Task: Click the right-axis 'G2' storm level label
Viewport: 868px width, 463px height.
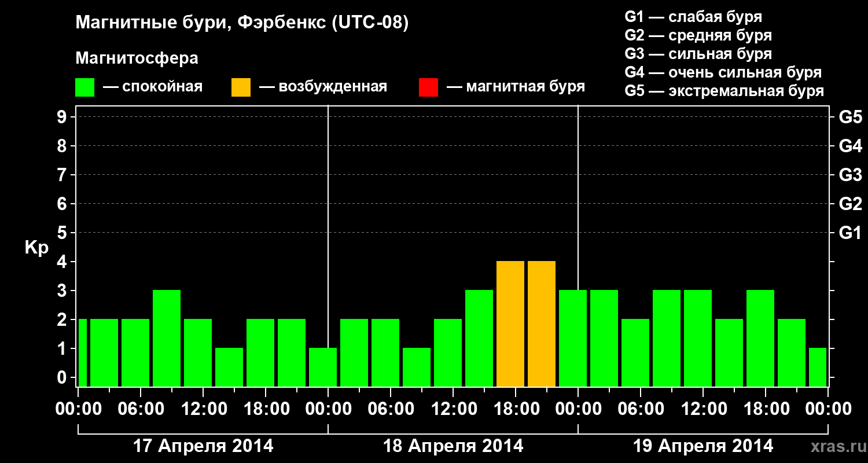Action: (850, 204)
